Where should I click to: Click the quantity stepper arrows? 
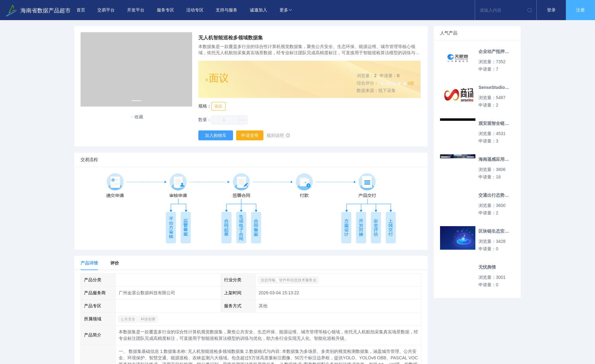(x=243, y=120)
